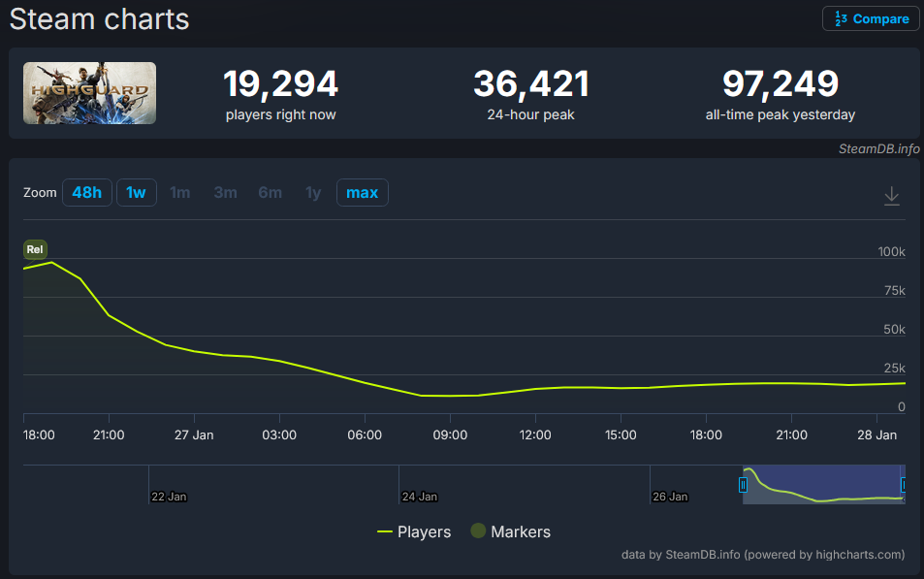The image size is (924, 579).
Task: Select the 1y zoom option
Action: 313,193
